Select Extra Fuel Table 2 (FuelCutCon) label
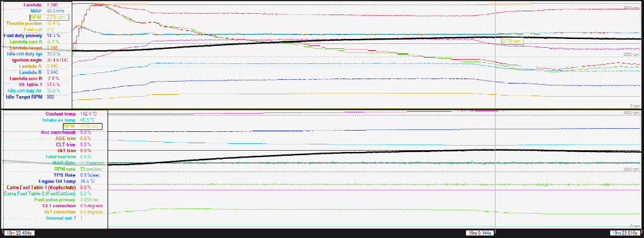The height and width of the screenshot is (238, 644). tap(40, 193)
